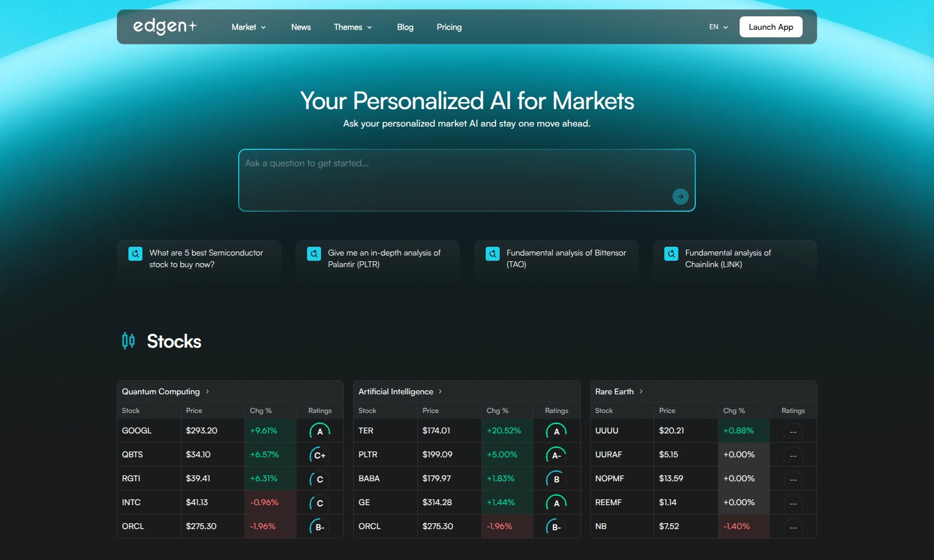Open Quantum Computing ORCL rating B- badge
934x560 pixels.
(x=320, y=527)
